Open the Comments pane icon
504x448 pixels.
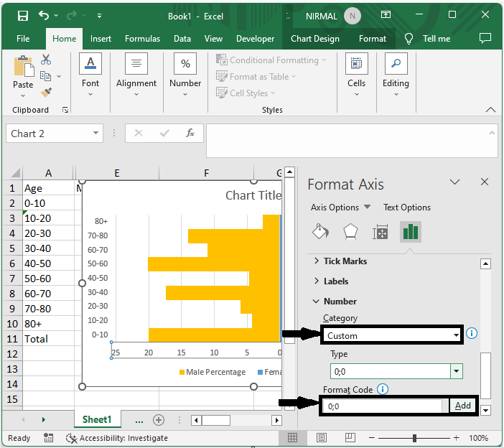tap(485, 38)
